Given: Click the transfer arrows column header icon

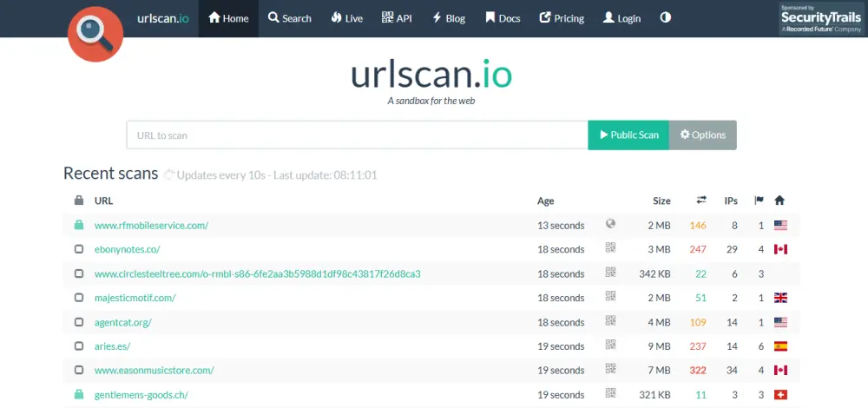Looking at the screenshot, I should pos(701,201).
